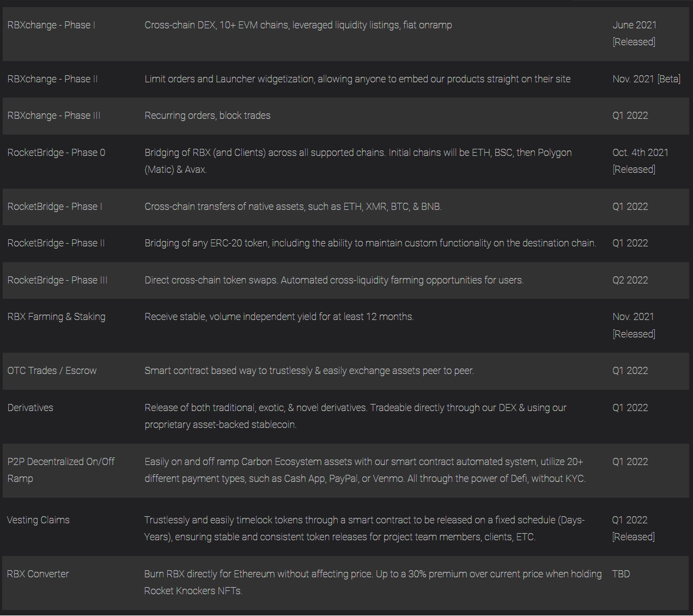693x616 pixels.
Task: Click the RocketBridge - Phase 0 title
Action: point(56,153)
